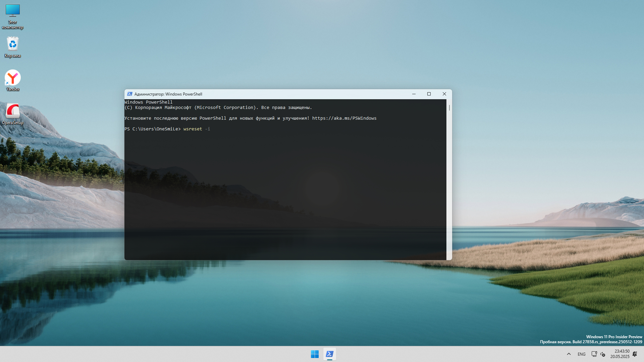The image size is (644, 362).
Task: Open the Windows Start menu
Action: [x=315, y=354]
